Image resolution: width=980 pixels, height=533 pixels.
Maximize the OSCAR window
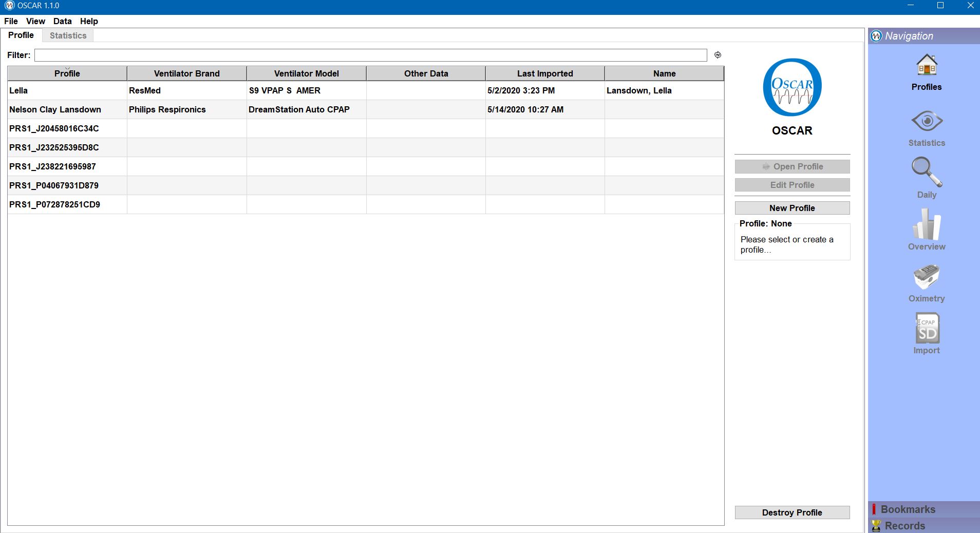pos(940,6)
